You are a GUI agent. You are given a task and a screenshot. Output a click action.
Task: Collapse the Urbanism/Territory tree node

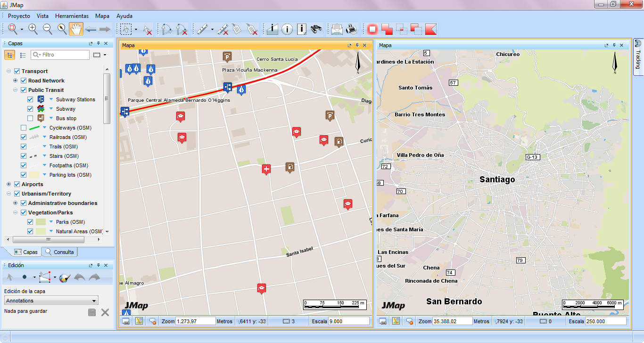point(9,194)
